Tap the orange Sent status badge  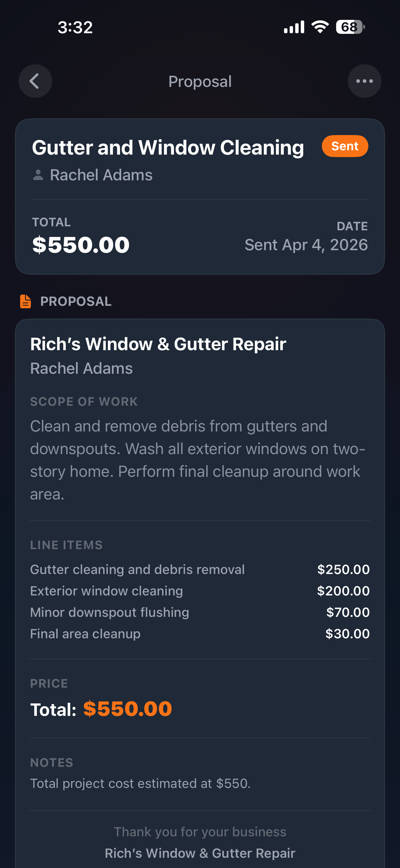345,146
